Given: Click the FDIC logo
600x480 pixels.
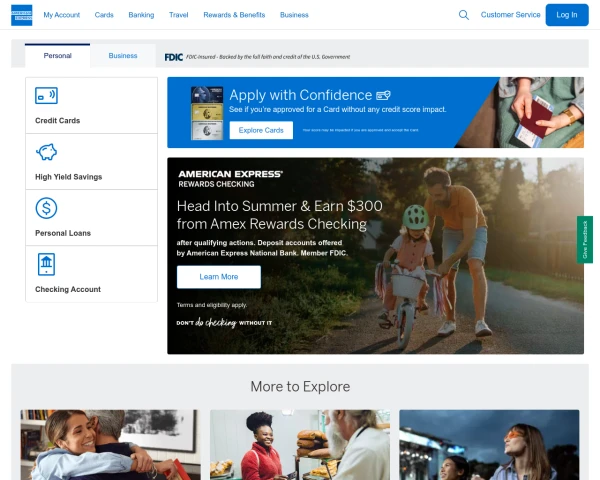Looking at the screenshot, I should pos(174,57).
